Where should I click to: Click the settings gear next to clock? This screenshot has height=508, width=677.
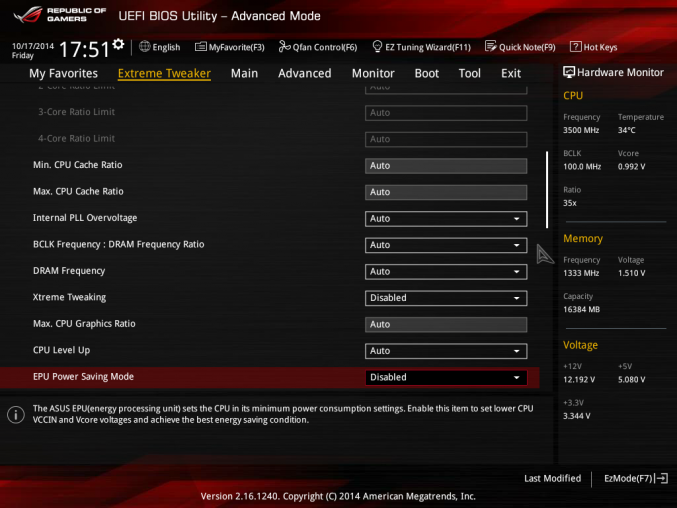(x=119, y=44)
